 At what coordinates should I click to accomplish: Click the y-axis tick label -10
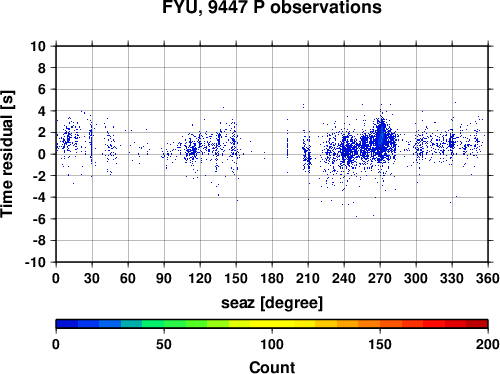[35, 262]
